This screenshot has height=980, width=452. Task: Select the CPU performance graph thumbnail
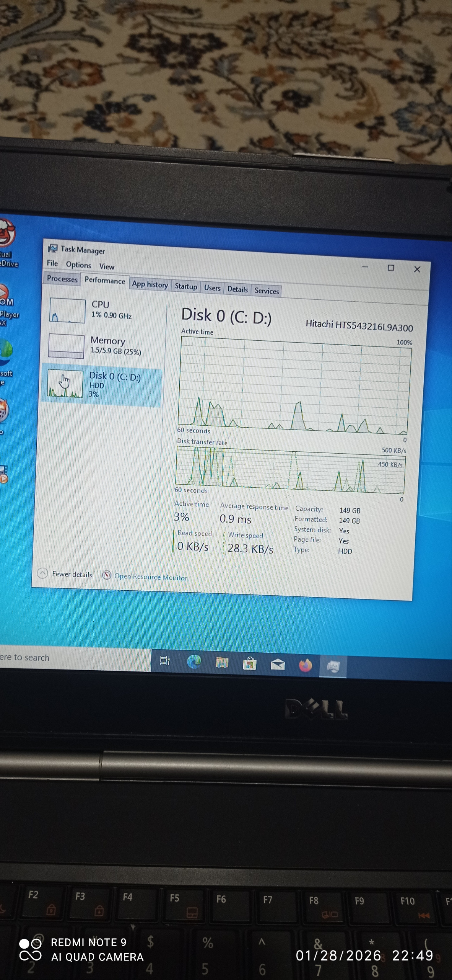click(67, 310)
